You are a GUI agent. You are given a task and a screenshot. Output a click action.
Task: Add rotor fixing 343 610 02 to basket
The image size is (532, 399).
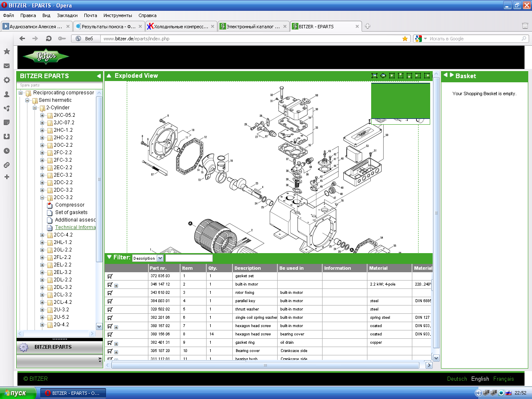tap(110, 293)
